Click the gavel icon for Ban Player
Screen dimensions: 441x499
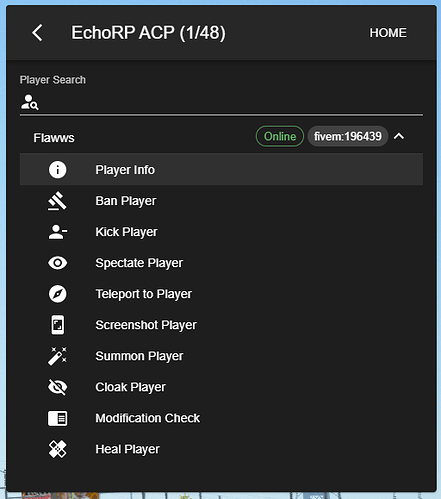coord(57,201)
